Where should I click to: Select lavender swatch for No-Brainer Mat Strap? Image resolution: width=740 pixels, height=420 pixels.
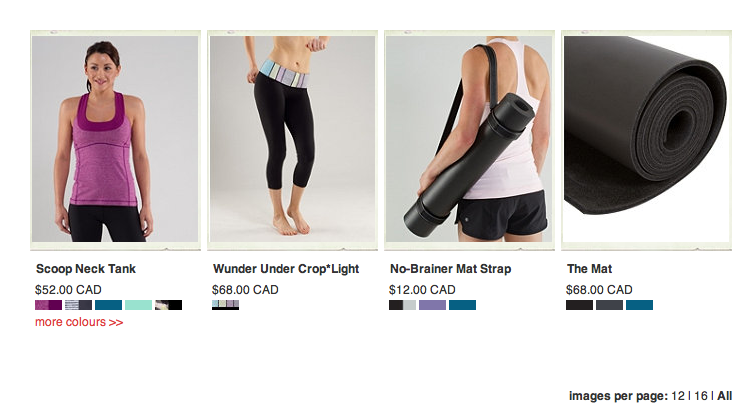click(x=432, y=305)
